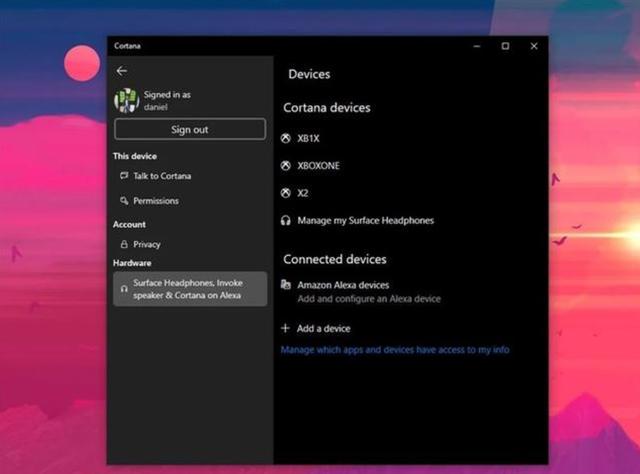Click the headphones icon beside Manage my Surface Headphones

[x=286, y=220]
